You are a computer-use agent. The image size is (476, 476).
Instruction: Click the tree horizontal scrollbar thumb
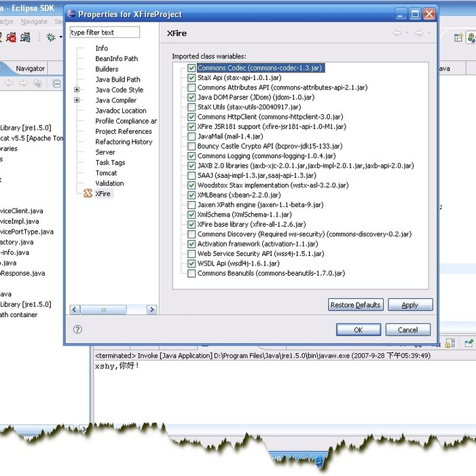tap(103, 310)
